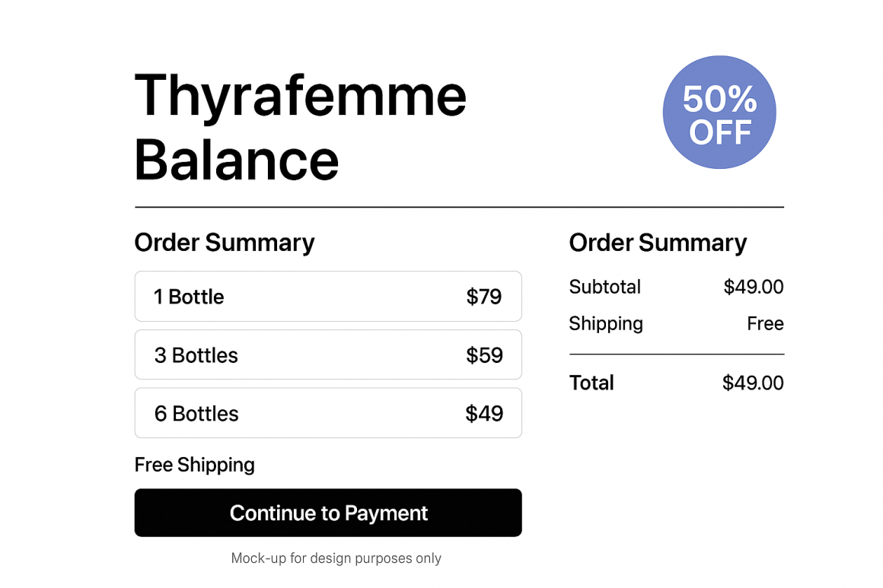This screenshot has height=588, width=883.
Task: Click the Continue to Payment button
Action: tap(328, 513)
